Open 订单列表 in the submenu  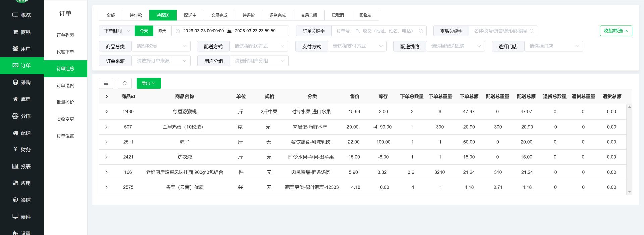(65, 35)
